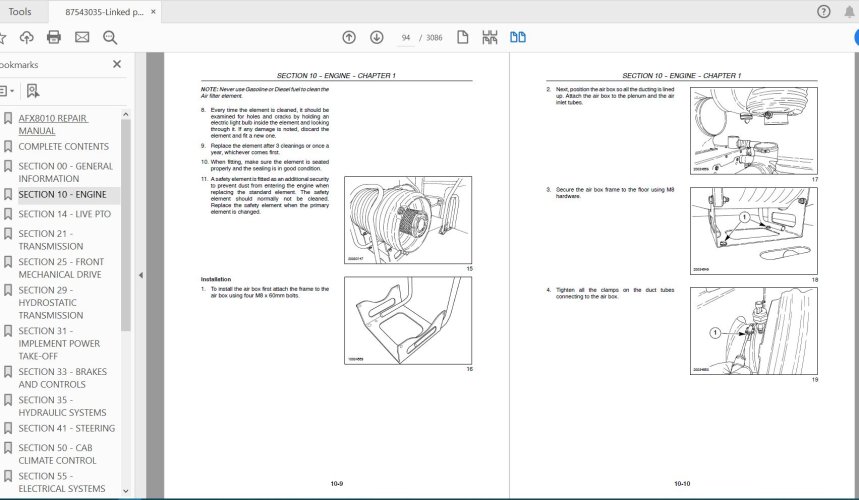The height and width of the screenshot is (500, 859).
Task: Click the NOTE about Gasoline or Diesel fuel
Action: (x=265, y=93)
